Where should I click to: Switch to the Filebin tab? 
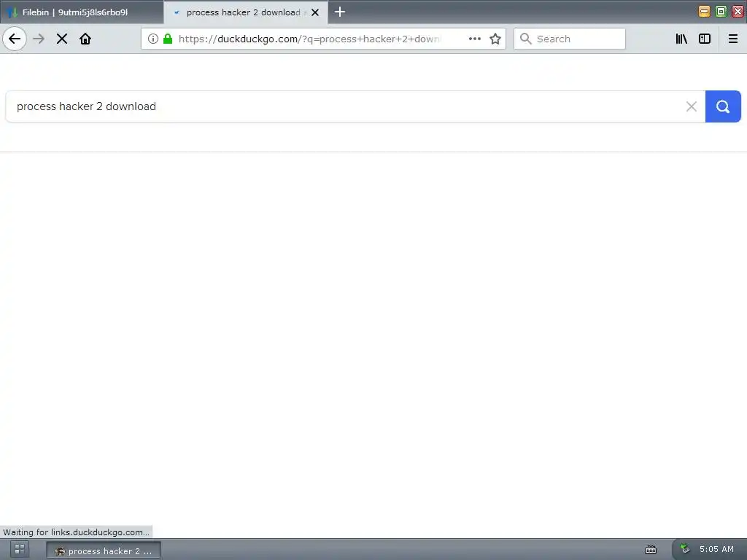pyautogui.click(x=82, y=12)
